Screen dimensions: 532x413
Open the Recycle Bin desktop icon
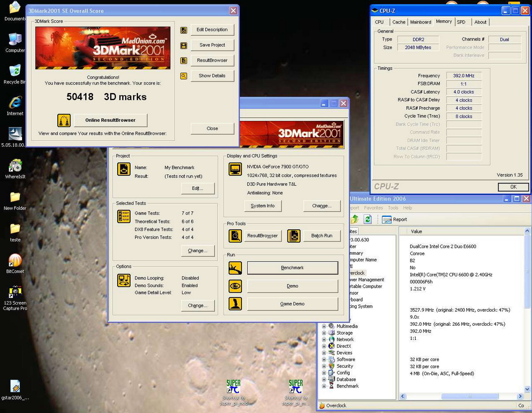pyautogui.click(x=15, y=74)
